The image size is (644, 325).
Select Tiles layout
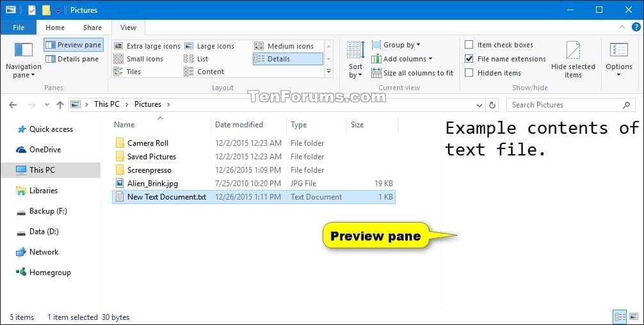point(127,72)
